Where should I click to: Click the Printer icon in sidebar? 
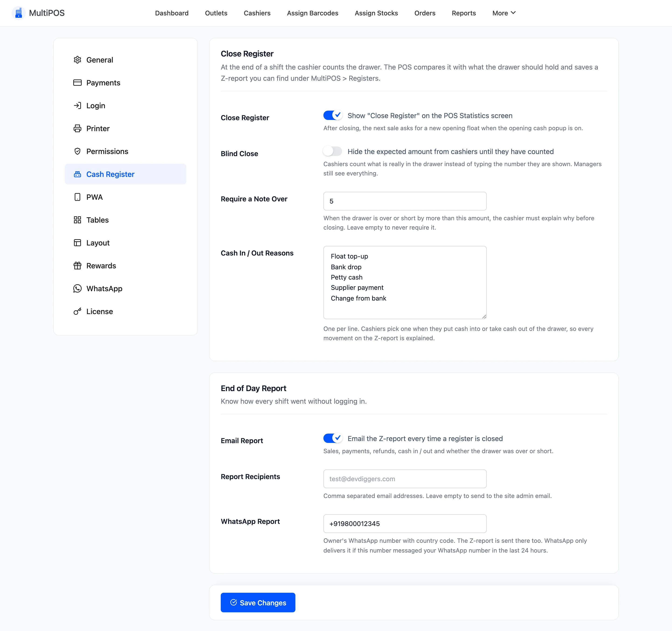pos(77,128)
